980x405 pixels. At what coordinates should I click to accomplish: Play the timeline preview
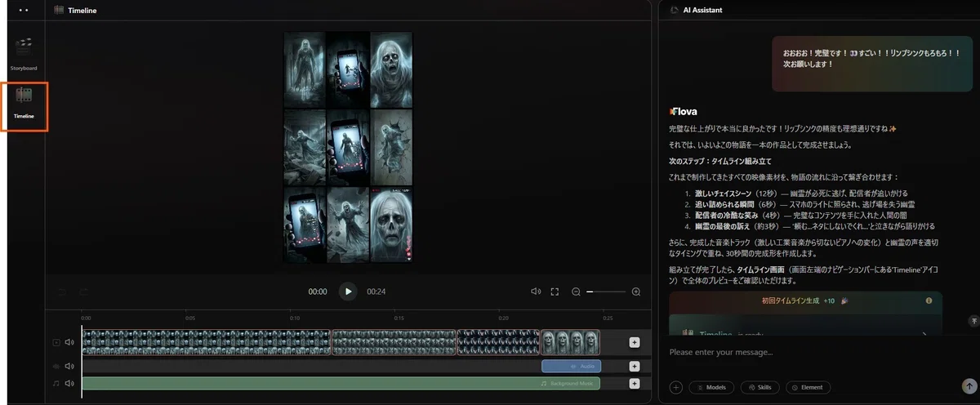pyautogui.click(x=348, y=292)
